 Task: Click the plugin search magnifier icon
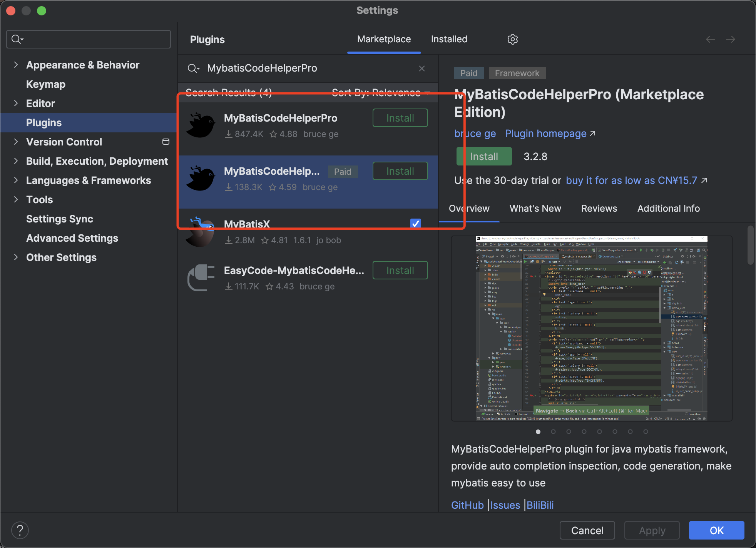pos(193,68)
